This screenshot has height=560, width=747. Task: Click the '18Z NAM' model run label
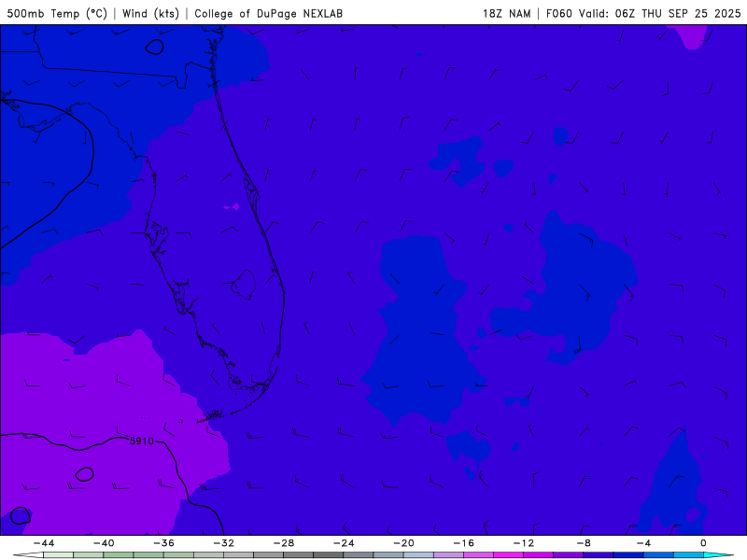pyautogui.click(x=507, y=14)
